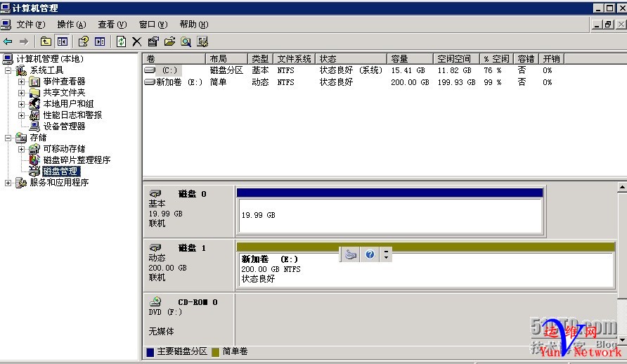
Task: Click the Open folder toolbar icon
Action: tap(169, 41)
